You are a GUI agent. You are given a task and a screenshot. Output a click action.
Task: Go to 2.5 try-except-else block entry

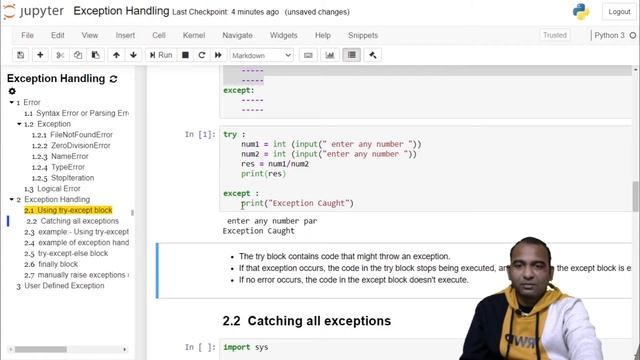pyautogui.click(x=66, y=253)
